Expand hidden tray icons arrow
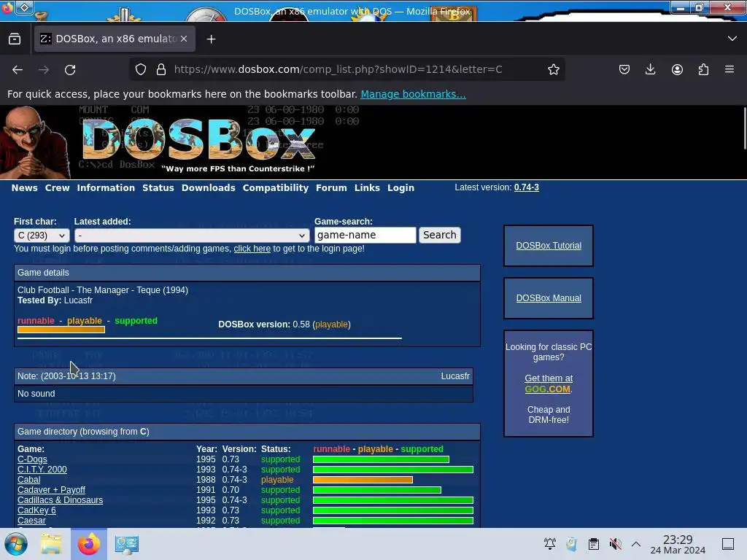The image size is (747, 560). tap(636, 544)
